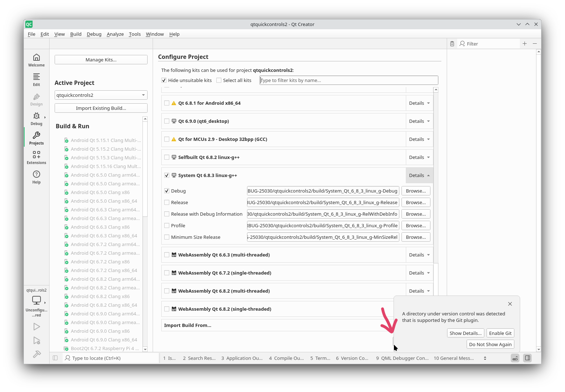Viewport: 565px width, 392px height.
Task: Expand Details for Qt 6.9.0 (qt6_desktop)
Action: tap(420, 121)
